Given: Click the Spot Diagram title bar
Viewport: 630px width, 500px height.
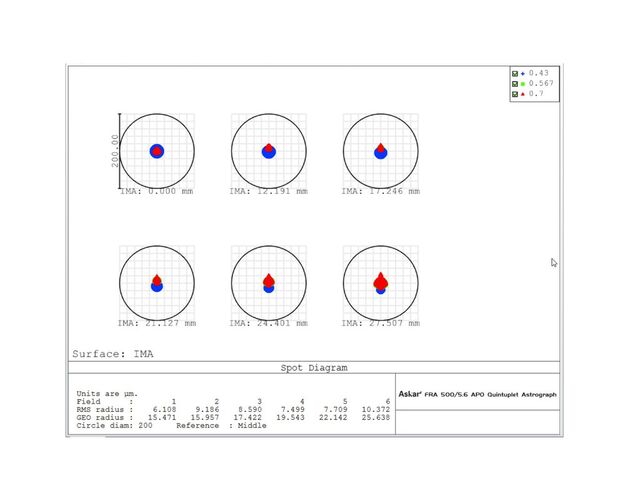Looking at the screenshot, I should tap(314, 368).
